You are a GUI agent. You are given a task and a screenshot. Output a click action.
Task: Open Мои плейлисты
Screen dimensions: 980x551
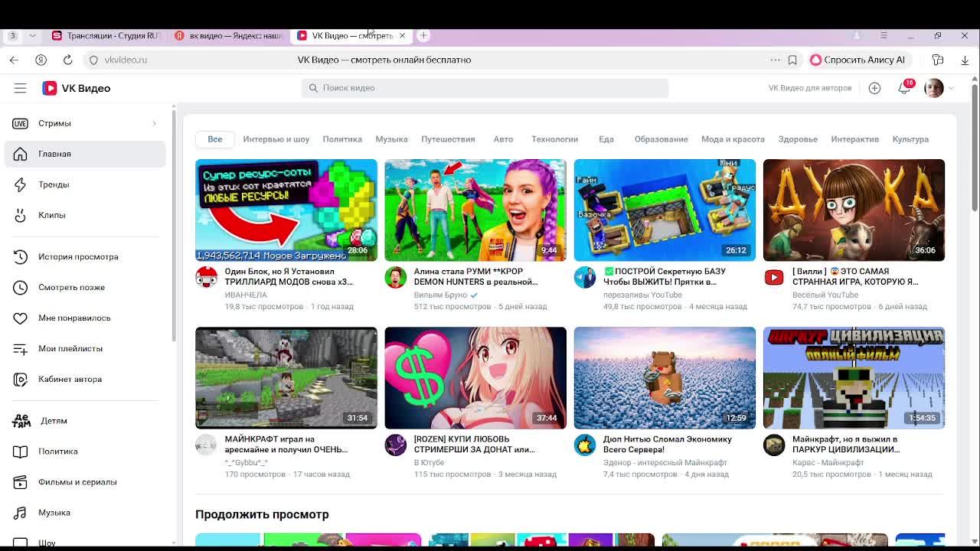coord(85,348)
